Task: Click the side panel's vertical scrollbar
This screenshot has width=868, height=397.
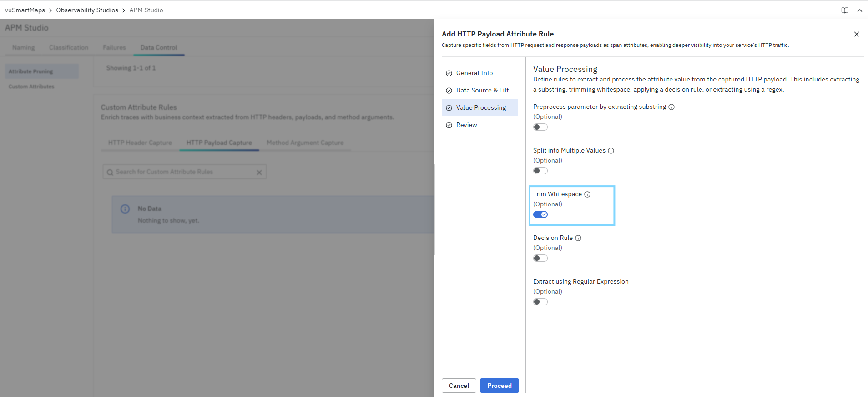Action: click(434, 209)
